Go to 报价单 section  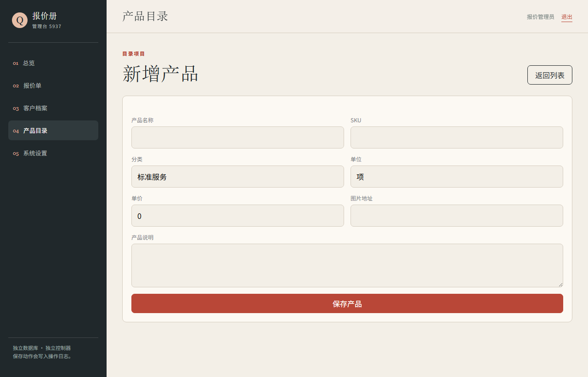pos(53,86)
